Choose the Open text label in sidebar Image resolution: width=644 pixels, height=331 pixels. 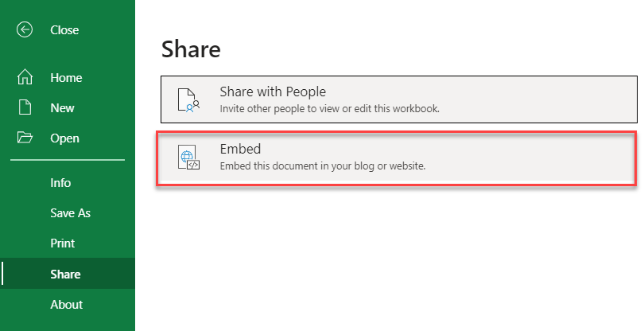click(x=64, y=138)
